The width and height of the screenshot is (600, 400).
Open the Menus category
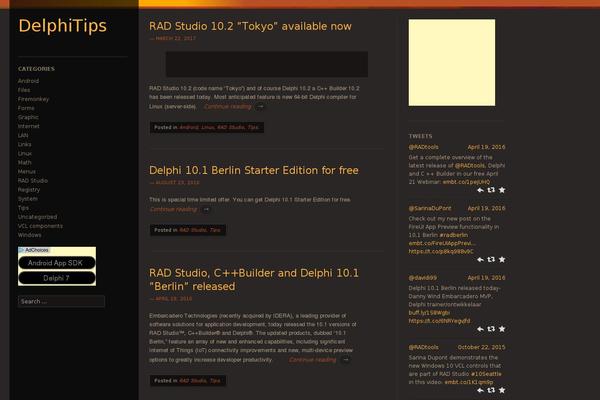click(x=26, y=171)
